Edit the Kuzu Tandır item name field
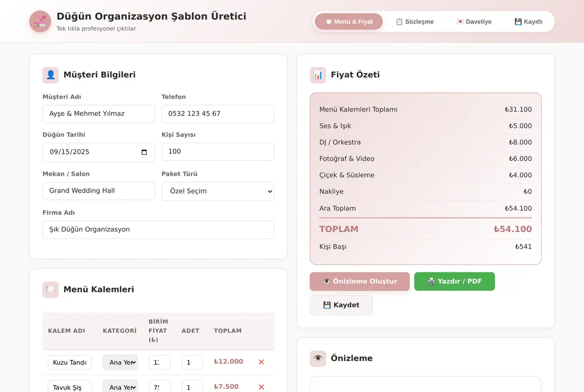This screenshot has height=392, width=584. (70, 362)
